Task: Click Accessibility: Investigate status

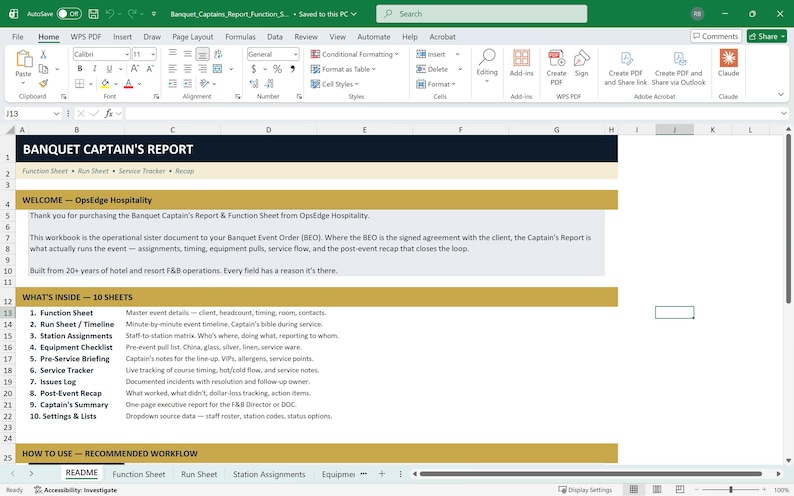Action: (75, 490)
